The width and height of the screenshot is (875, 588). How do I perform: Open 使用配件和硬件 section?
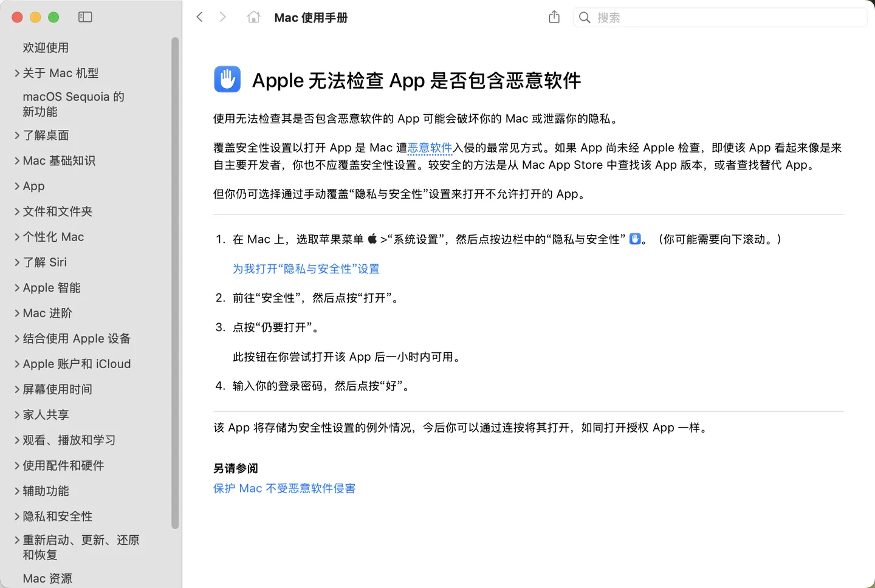[x=63, y=466]
